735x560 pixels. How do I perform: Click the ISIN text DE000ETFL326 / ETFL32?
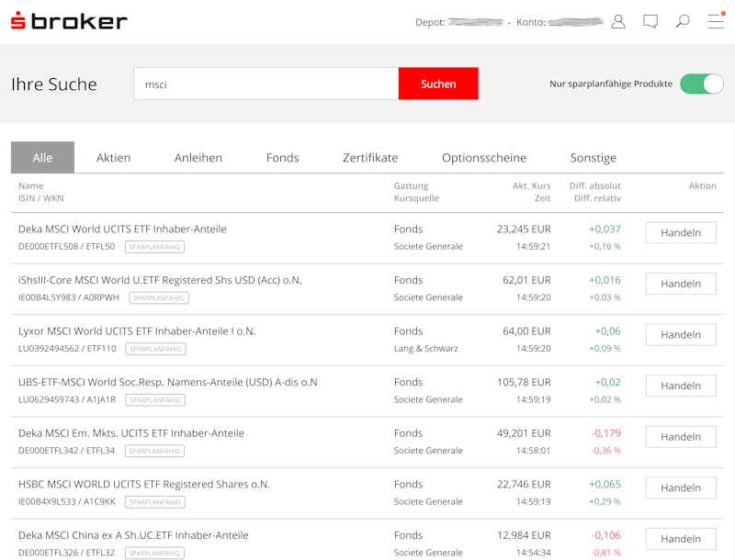(x=66, y=553)
